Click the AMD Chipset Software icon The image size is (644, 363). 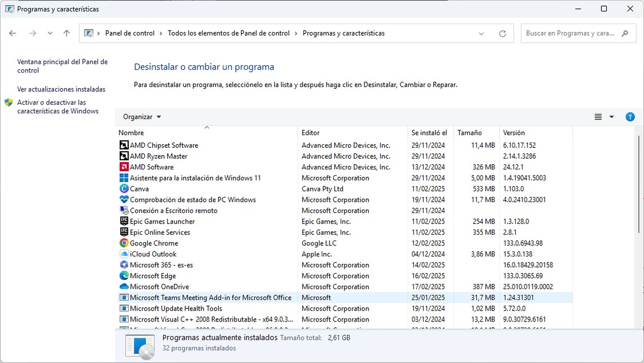pyautogui.click(x=124, y=145)
